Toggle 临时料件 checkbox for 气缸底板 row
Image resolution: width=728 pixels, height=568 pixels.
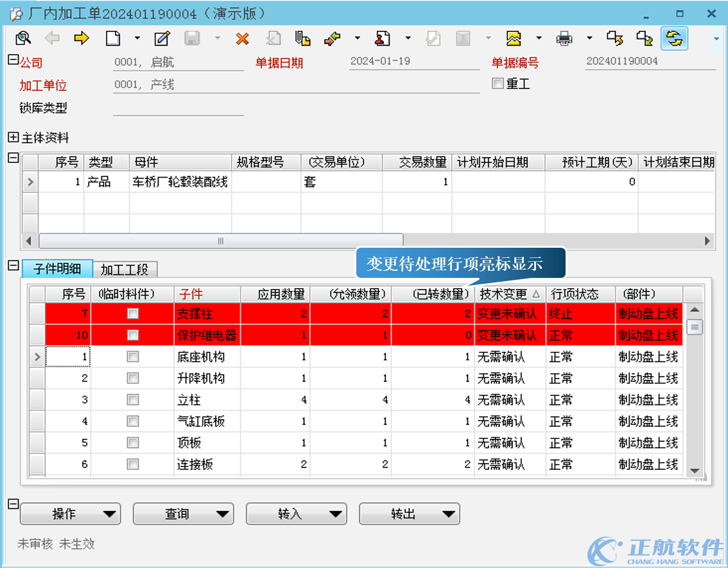(133, 421)
